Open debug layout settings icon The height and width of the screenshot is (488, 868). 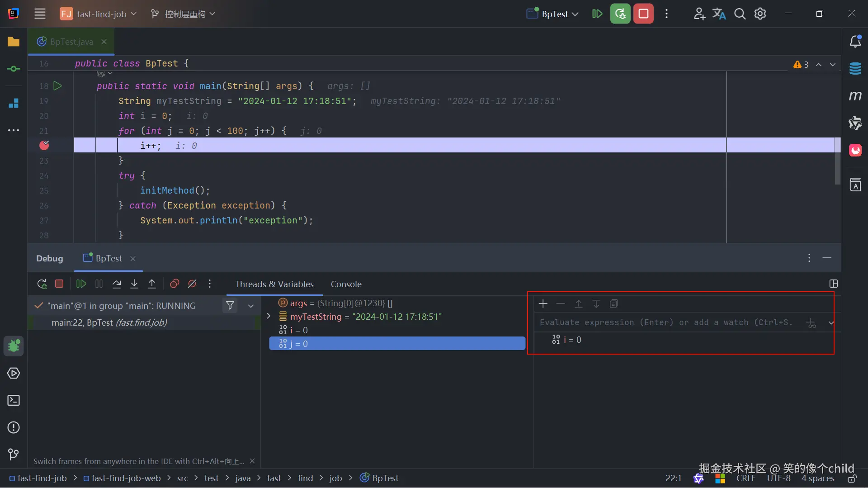click(834, 284)
